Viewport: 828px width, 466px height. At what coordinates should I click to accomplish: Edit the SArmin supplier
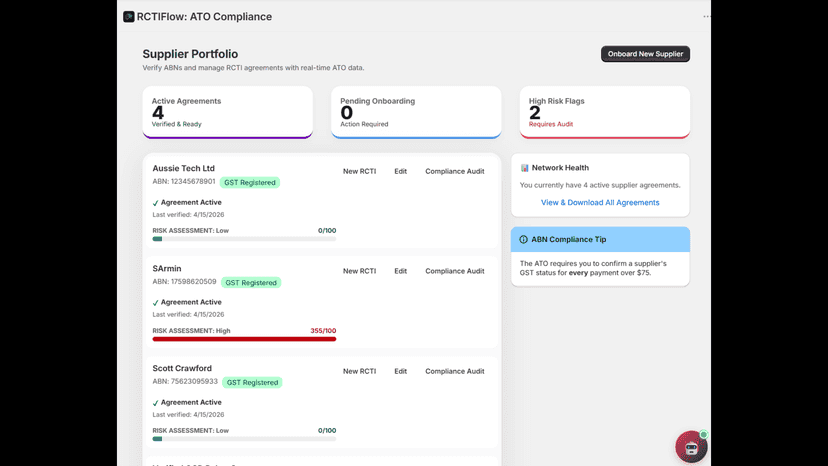click(x=400, y=271)
